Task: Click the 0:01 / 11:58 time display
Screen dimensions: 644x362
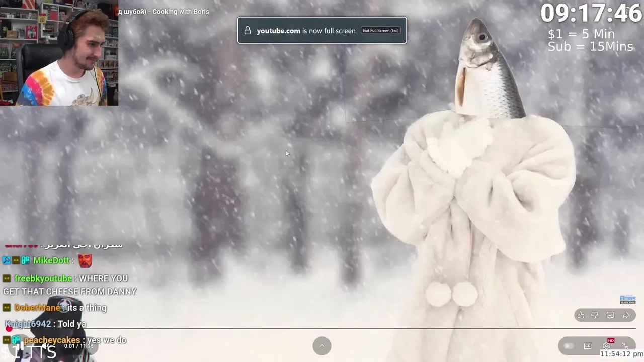Action: (x=78, y=346)
